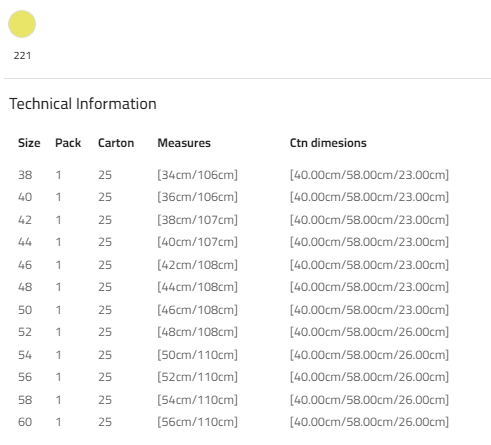Click the 221 color code label
Viewport: 491px width, 445px height.
22,55
